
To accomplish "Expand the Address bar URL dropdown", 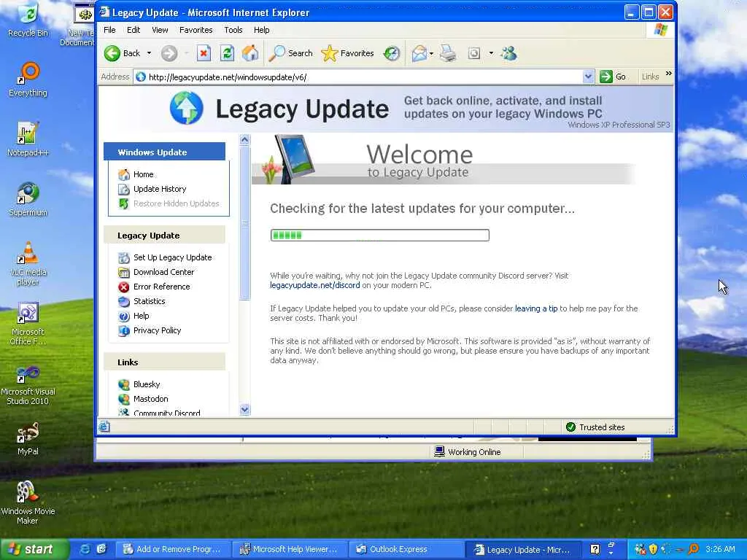I will (x=588, y=77).
